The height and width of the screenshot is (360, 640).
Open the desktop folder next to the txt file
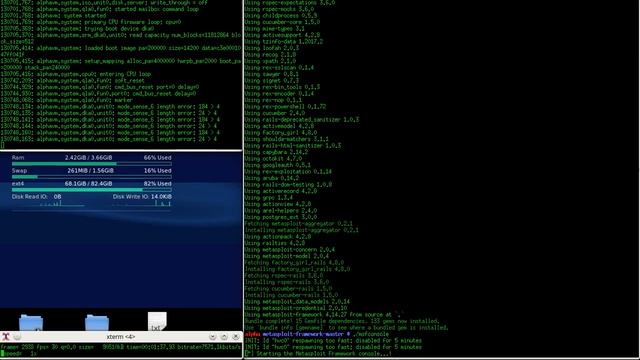pos(97,322)
